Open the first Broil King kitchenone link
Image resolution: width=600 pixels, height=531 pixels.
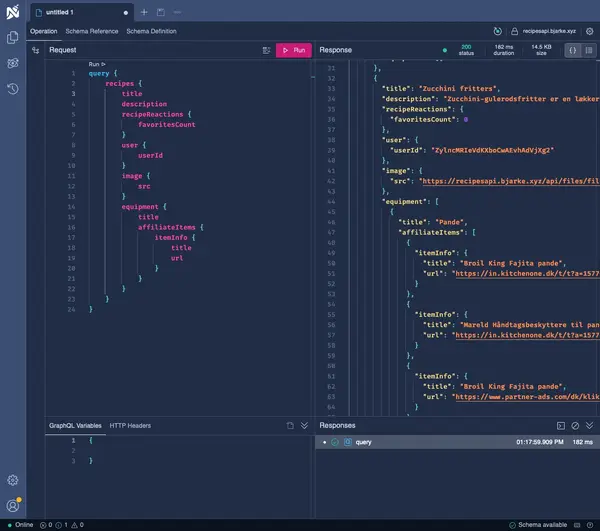tap(527, 274)
